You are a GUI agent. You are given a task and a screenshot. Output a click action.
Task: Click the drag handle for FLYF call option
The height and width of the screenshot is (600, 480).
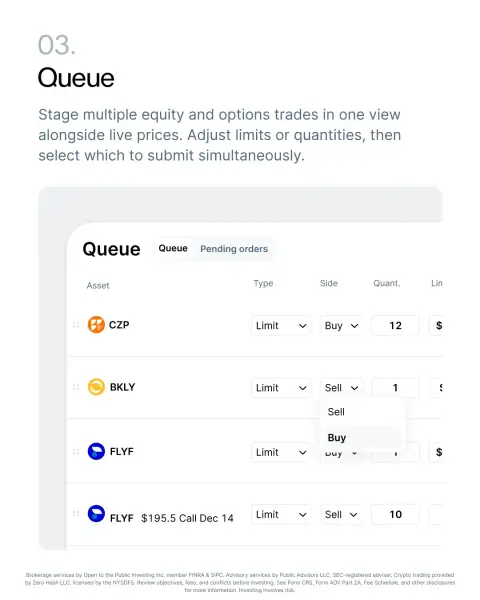76,514
